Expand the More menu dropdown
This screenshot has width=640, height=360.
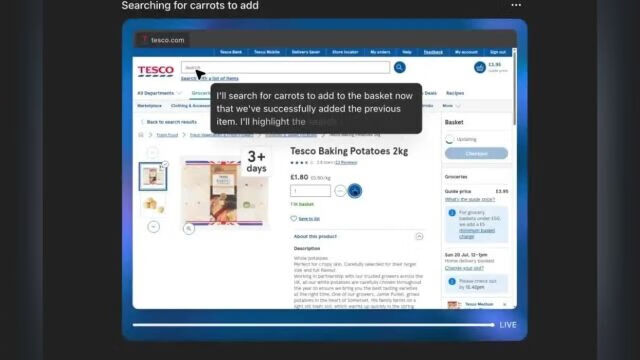pos(451,106)
